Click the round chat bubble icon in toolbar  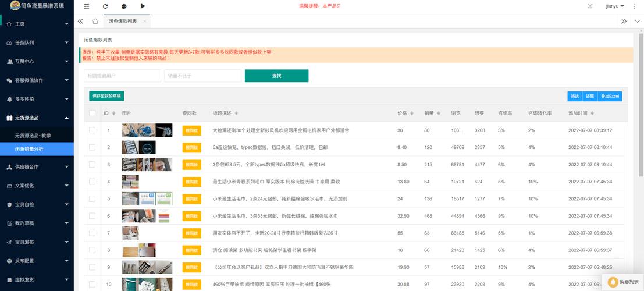(x=124, y=6)
